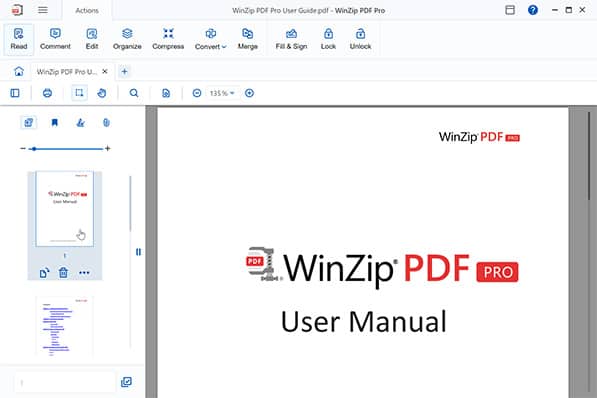Viewport: 597px width, 398px height.
Task: Close the WinZip PDF Pro U... tab
Action: coord(105,71)
